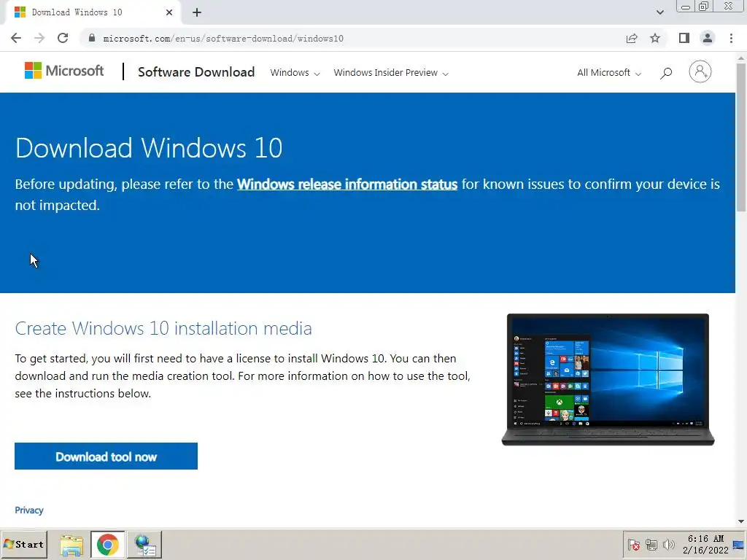Open Chrome three-dot menu
Image resolution: width=747 pixels, height=560 pixels.
click(731, 38)
